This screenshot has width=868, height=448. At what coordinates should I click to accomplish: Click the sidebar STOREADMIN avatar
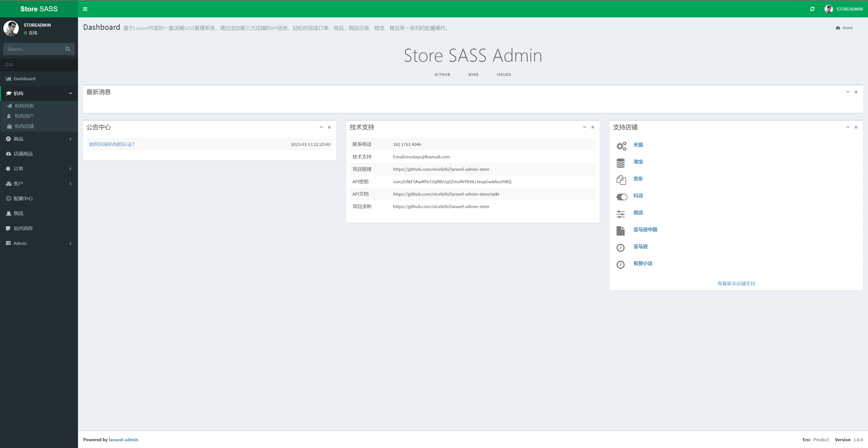click(x=11, y=28)
